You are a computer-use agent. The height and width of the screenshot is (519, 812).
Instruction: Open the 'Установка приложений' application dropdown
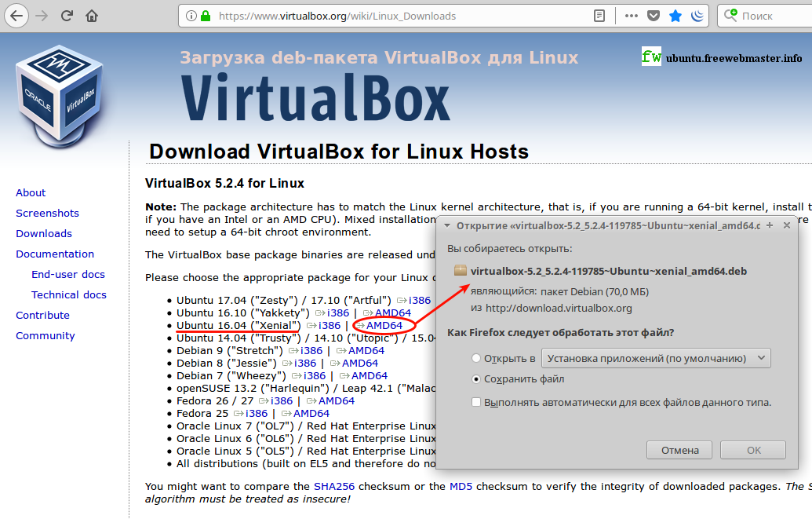click(656, 358)
